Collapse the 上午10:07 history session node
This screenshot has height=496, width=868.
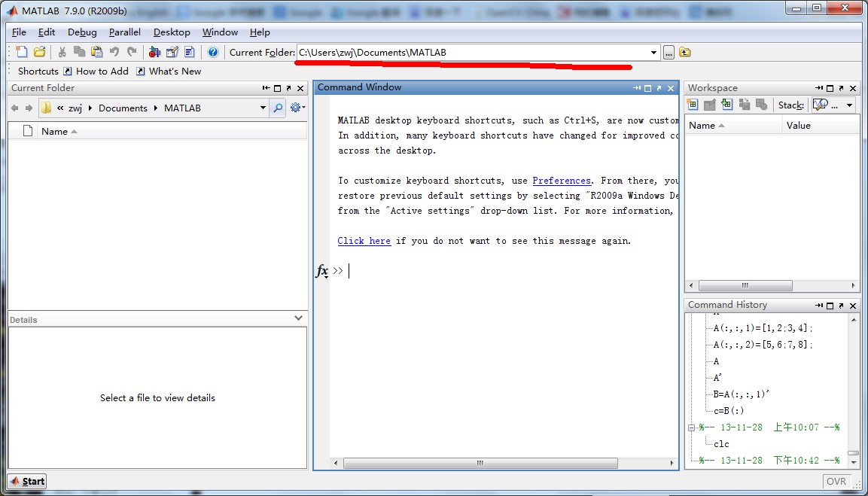click(691, 428)
